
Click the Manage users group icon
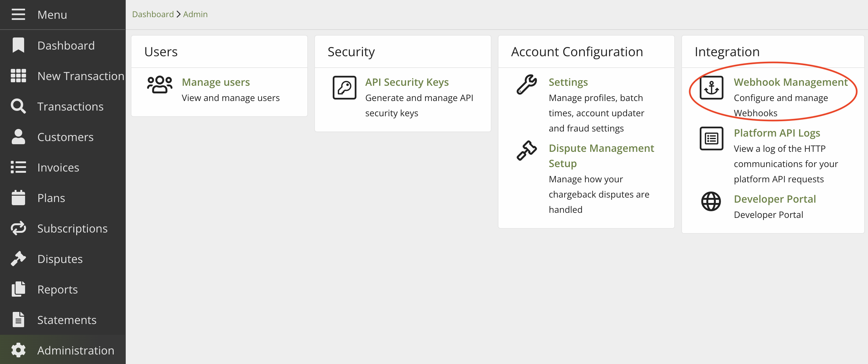point(159,84)
